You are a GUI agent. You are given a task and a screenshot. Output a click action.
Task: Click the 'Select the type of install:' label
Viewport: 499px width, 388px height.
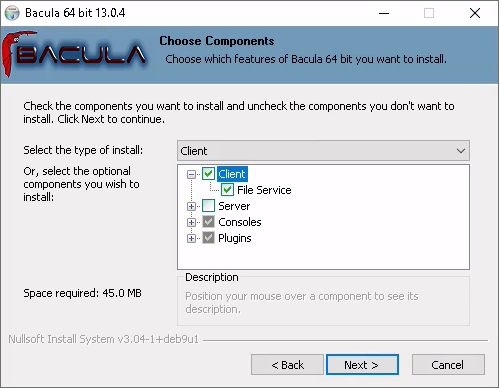83,150
